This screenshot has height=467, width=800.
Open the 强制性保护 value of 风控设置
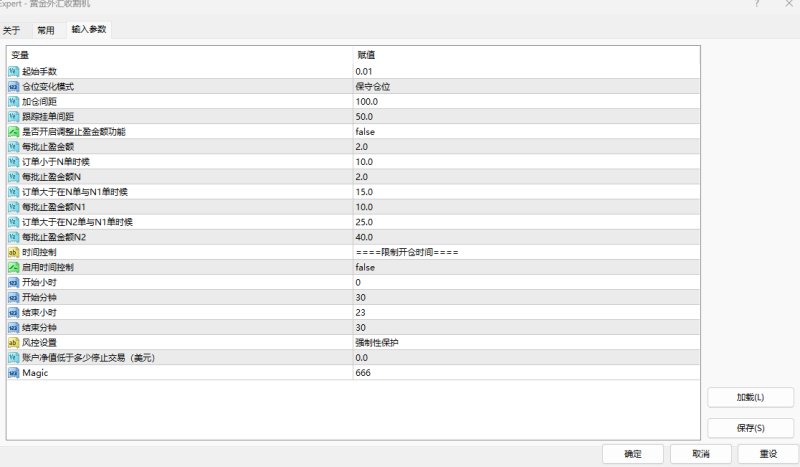pyautogui.click(x=375, y=342)
